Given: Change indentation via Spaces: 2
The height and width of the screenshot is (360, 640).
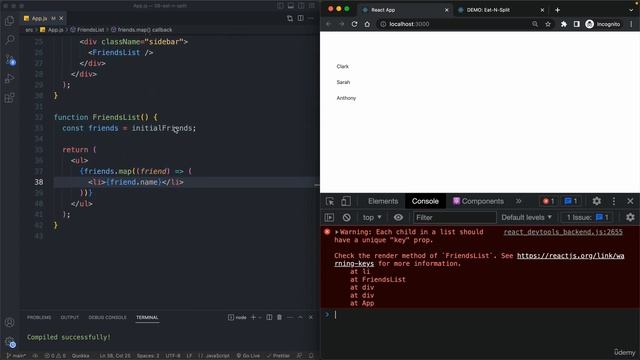Looking at the screenshot, I should click(x=148, y=356).
